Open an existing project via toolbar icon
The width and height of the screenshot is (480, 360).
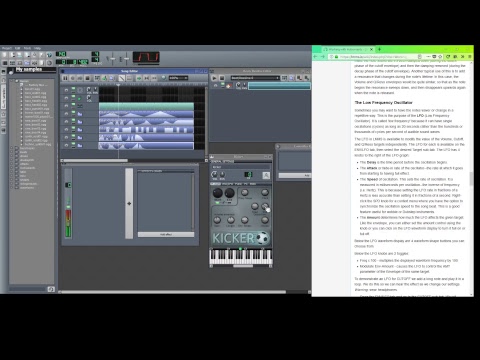pyautogui.click(x=19, y=55)
